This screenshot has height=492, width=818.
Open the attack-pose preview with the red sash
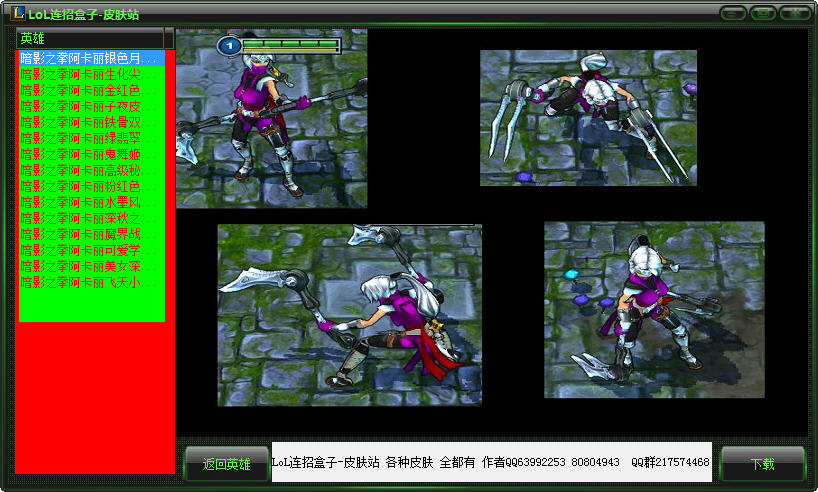click(x=350, y=315)
